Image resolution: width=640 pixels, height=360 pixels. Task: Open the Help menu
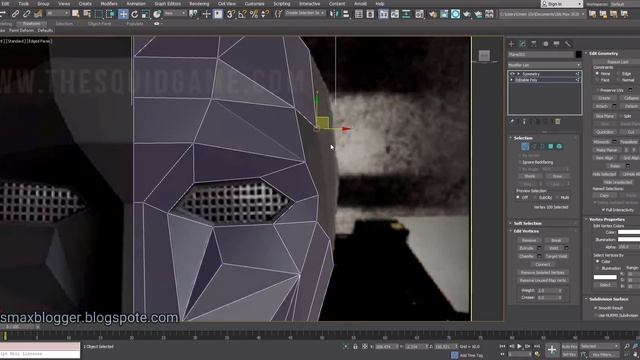[x=380, y=4]
